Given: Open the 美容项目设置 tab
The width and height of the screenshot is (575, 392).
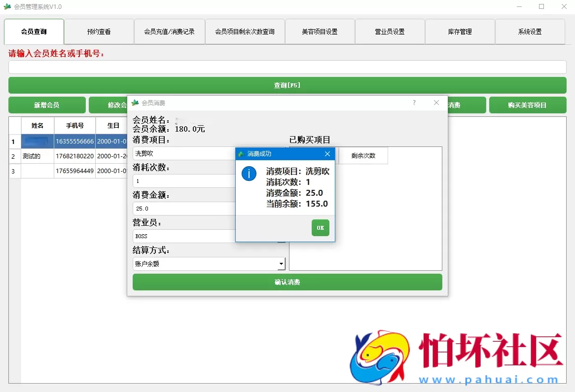Looking at the screenshot, I should pos(320,31).
